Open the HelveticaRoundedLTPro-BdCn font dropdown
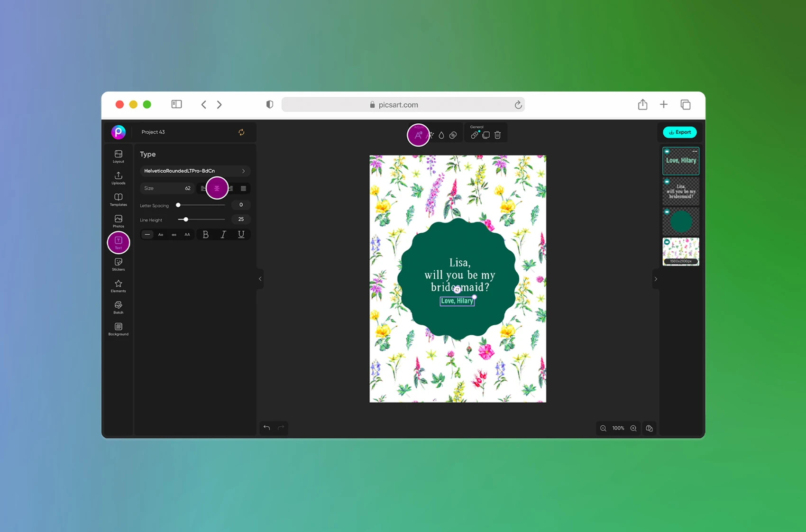The height and width of the screenshot is (532, 806). tap(195, 171)
